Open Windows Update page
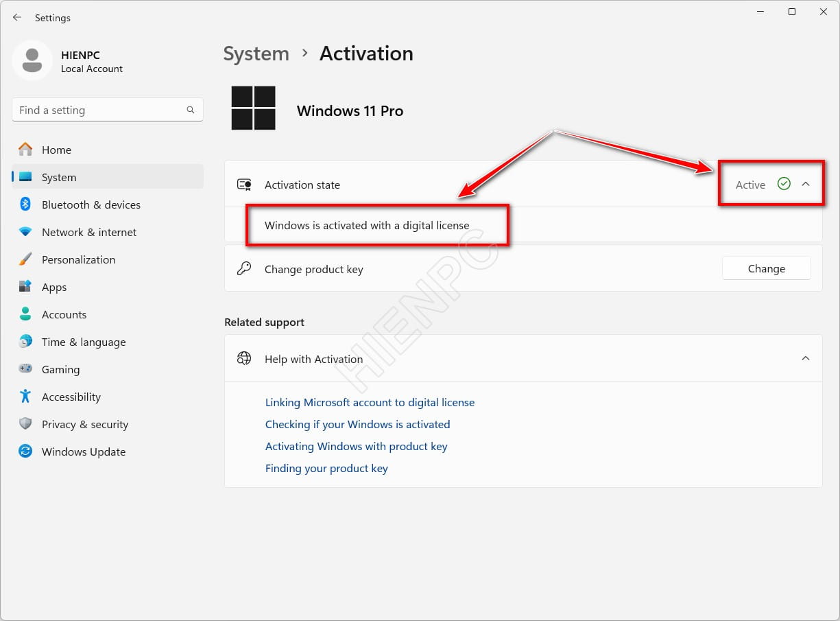 [x=108, y=452]
